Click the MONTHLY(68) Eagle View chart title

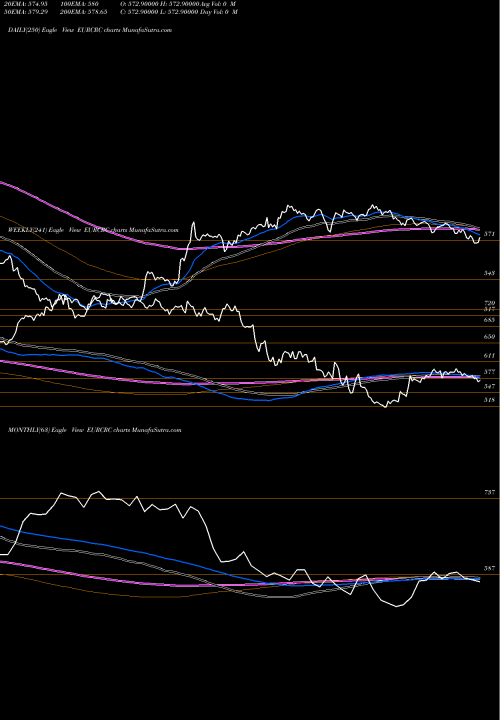point(95,430)
